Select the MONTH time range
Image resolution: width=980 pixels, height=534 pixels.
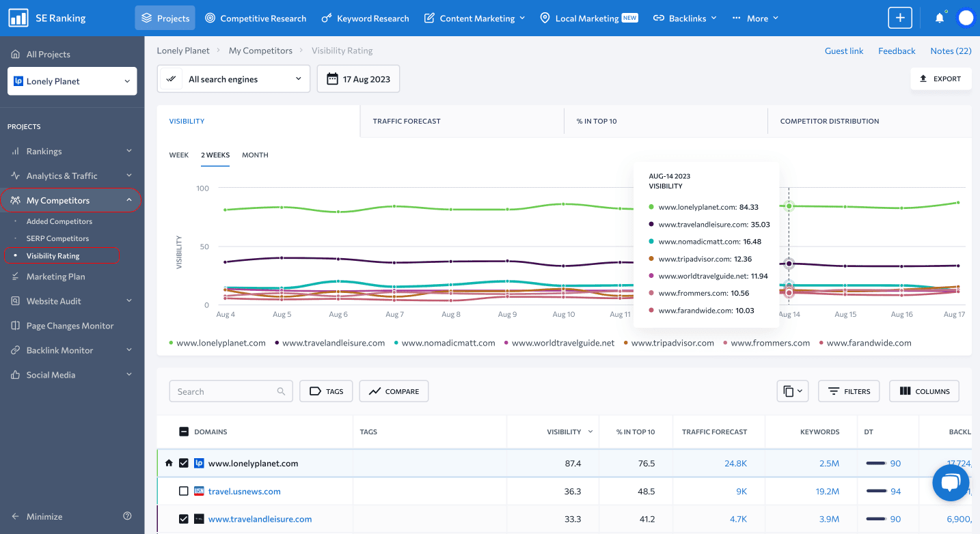(x=255, y=155)
